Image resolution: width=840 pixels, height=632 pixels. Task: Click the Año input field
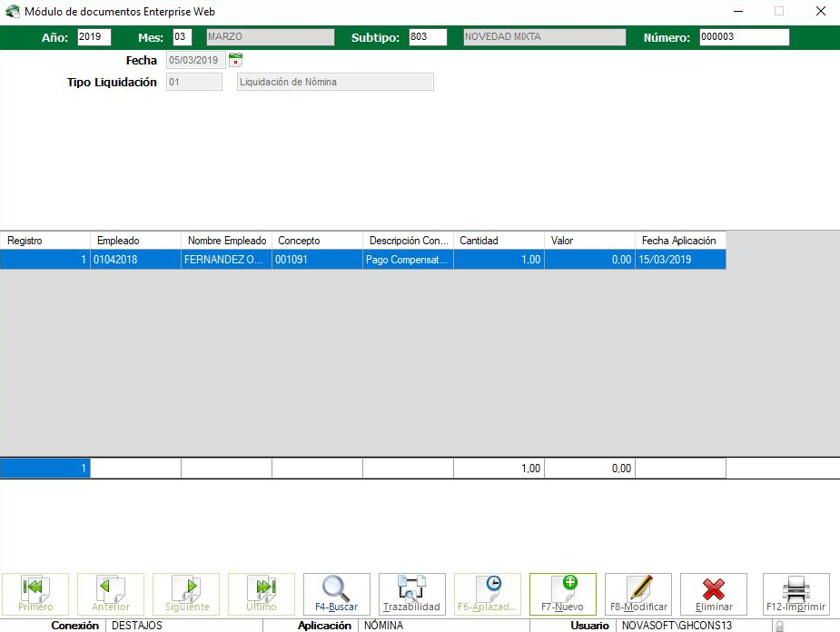[94, 37]
